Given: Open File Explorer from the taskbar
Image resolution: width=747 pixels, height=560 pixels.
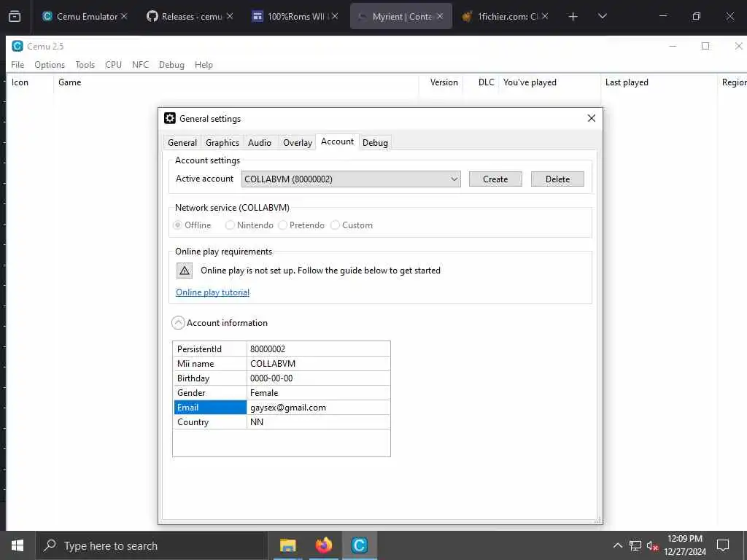Looking at the screenshot, I should click(287, 545).
